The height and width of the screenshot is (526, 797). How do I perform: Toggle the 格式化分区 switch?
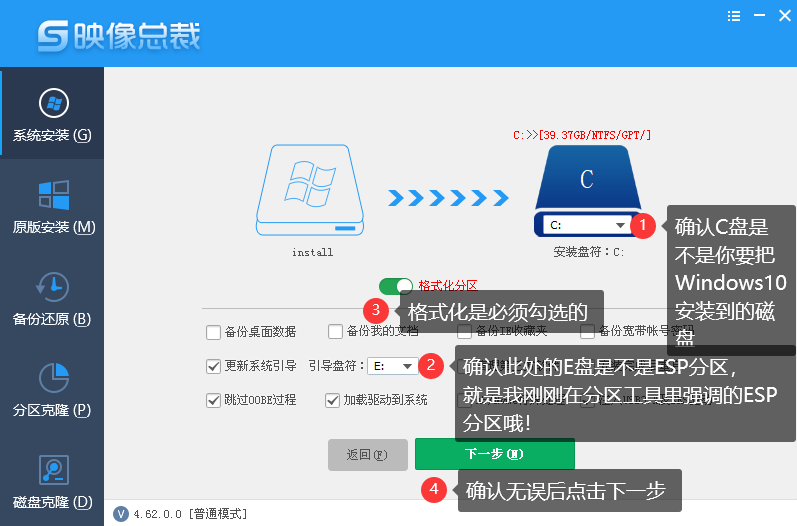[x=396, y=286]
